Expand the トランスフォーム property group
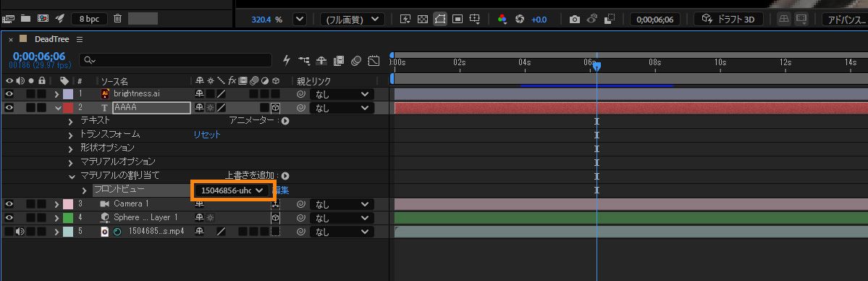The height and width of the screenshot is (281, 868). click(70, 135)
